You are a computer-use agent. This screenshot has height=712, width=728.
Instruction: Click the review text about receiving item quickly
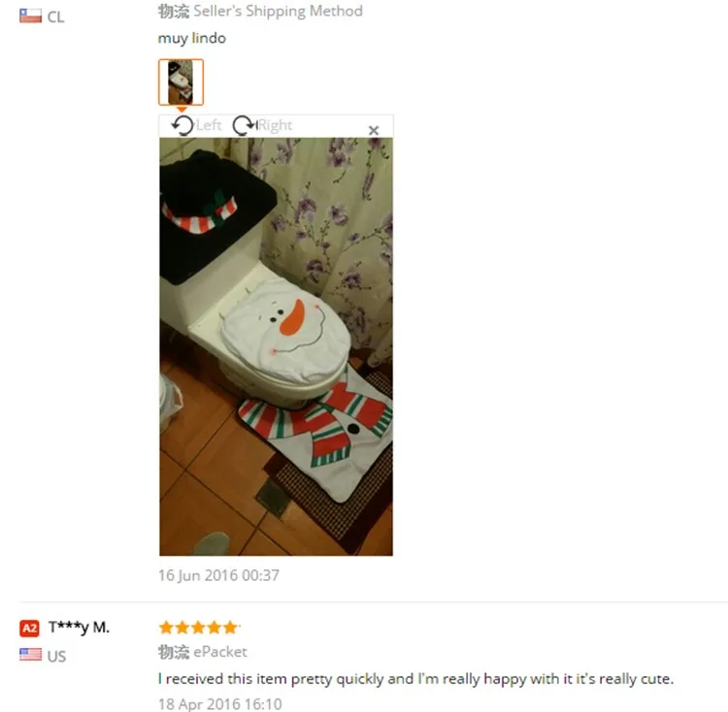415,679
